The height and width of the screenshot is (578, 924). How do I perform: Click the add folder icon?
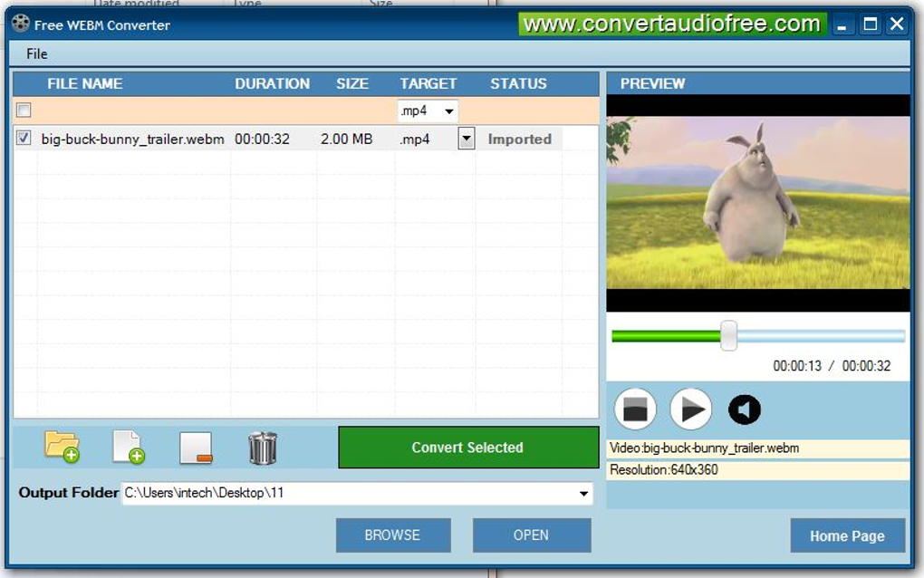pos(62,448)
